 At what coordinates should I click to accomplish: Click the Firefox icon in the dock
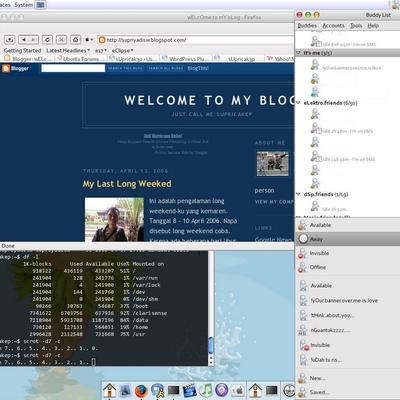tap(141, 390)
